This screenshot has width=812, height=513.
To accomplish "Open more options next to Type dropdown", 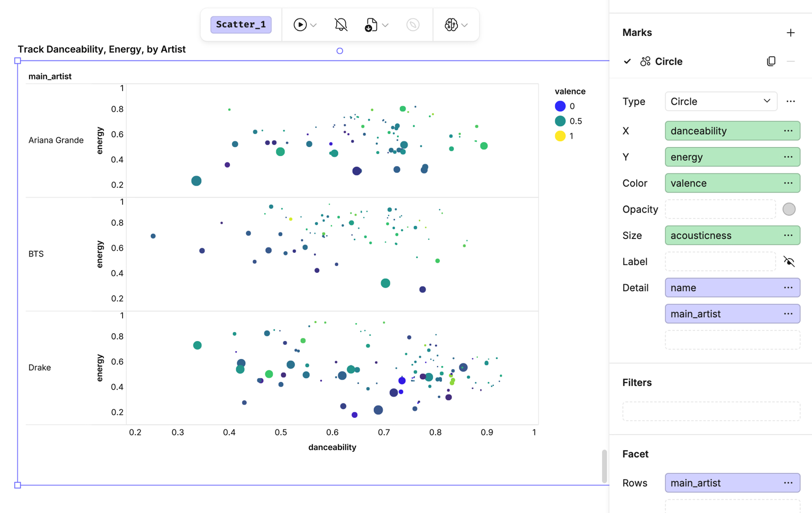I will (x=790, y=102).
